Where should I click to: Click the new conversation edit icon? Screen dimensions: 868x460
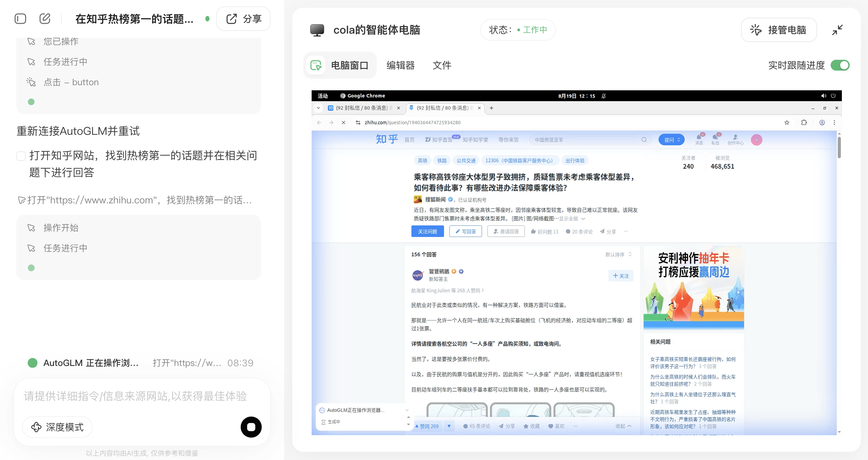[x=45, y=19]
